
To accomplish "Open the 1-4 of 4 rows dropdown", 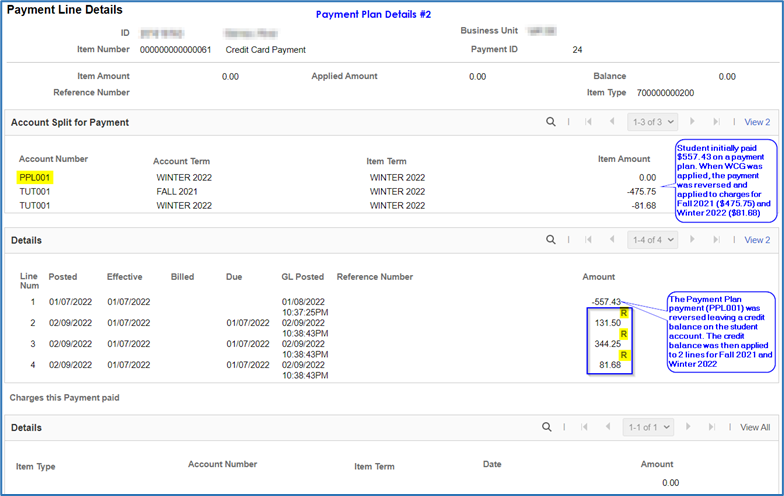I will 652,240.
